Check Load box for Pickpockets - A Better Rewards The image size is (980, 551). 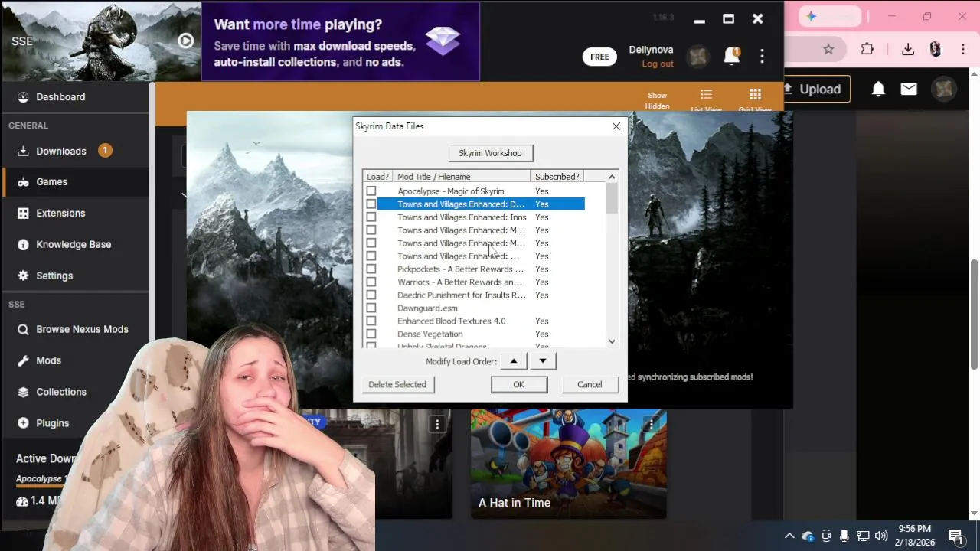click(x=371, y=269)
